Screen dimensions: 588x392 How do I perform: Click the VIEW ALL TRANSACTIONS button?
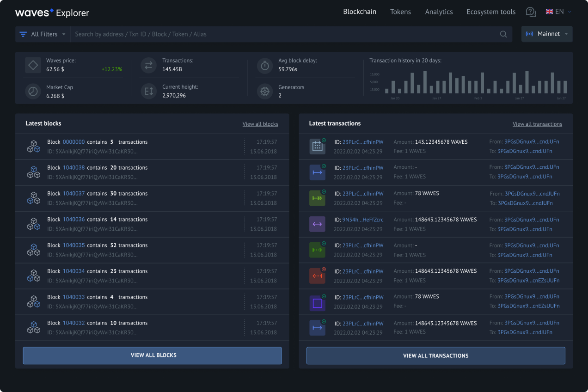[x=436, y=355]
